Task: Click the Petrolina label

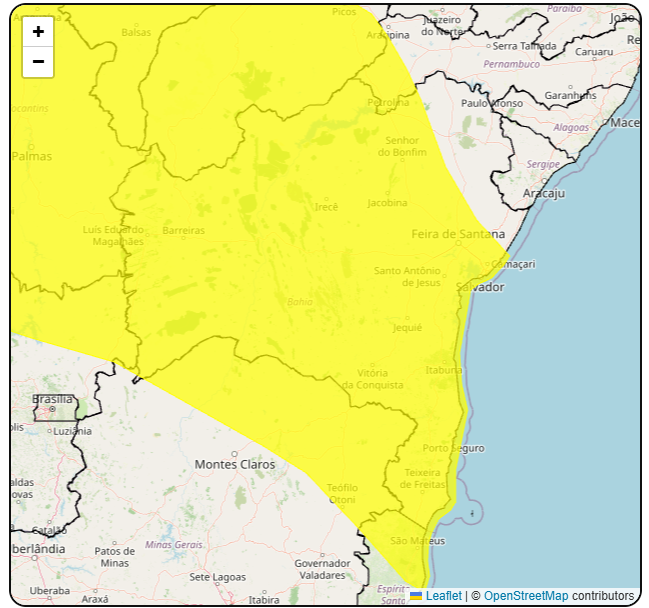Action: (388, 102)
